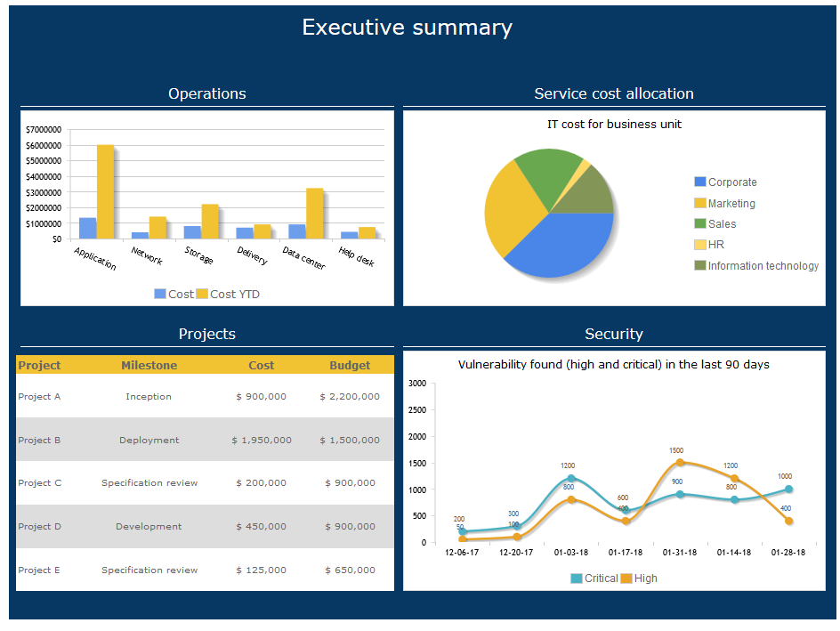The height and width of the screenshot is (631, 840).
Task: Click the Critical data point at 12-06-17
Action: point(463,531)
